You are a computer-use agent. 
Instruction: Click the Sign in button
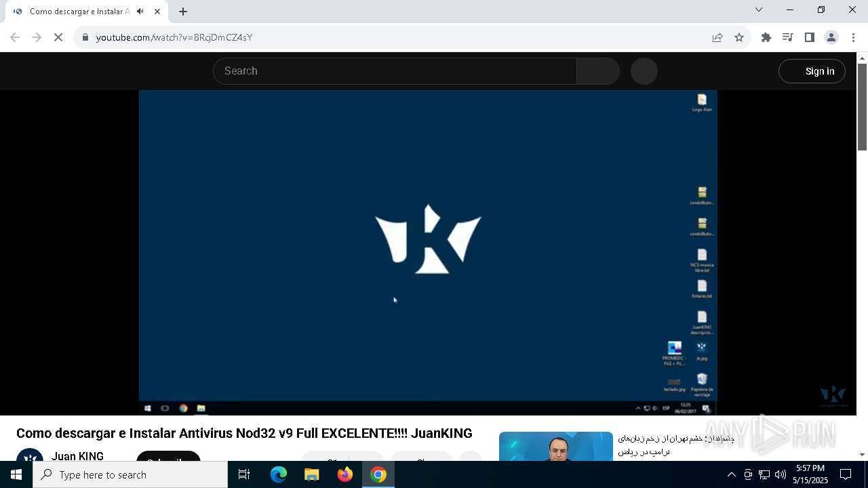pyautogui.click(x=812, y=71)
